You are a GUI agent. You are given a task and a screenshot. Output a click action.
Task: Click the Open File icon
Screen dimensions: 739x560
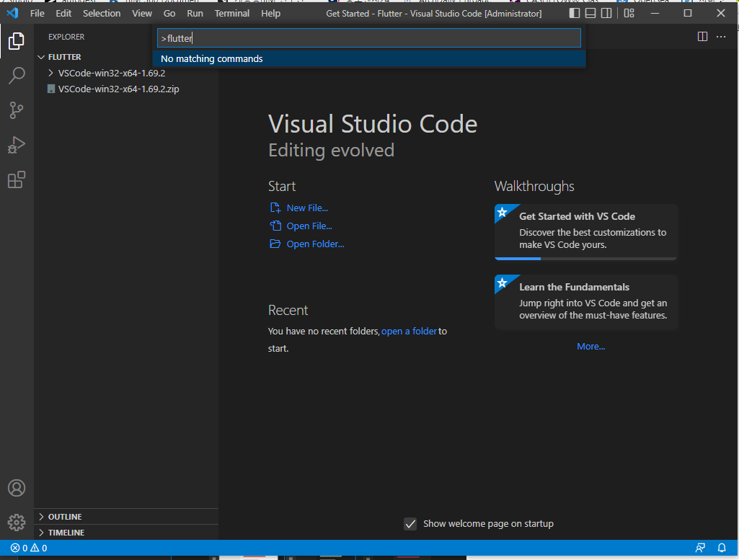(x=275, y=226)
